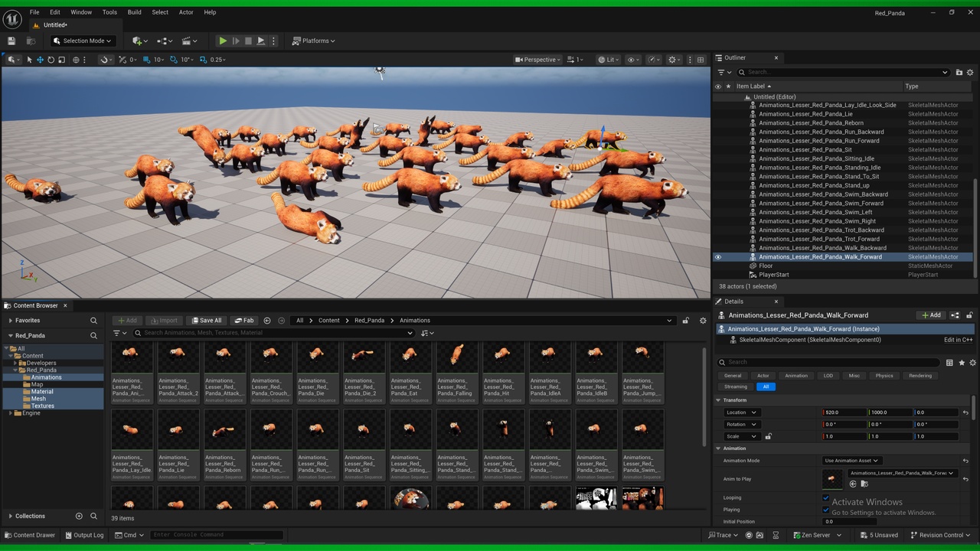Open the Anim to Play asset dropdown
The image size is (980, 551).
pos(902,473)
